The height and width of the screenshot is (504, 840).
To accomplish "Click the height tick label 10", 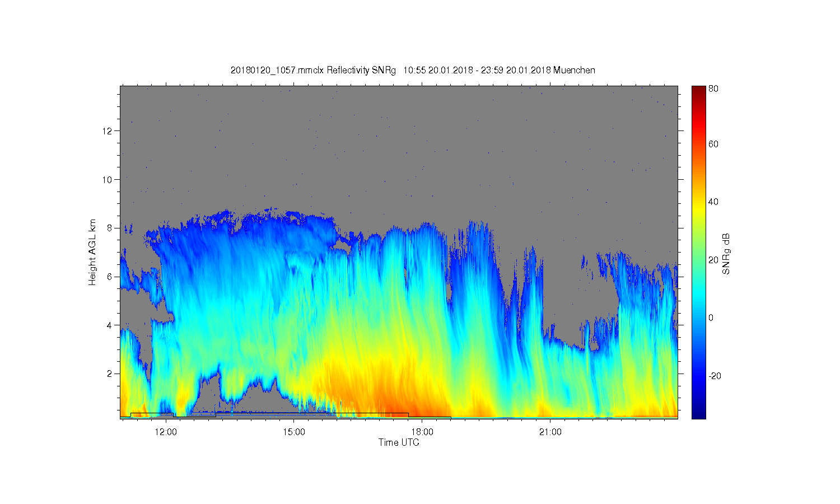I will click(108, 180).
